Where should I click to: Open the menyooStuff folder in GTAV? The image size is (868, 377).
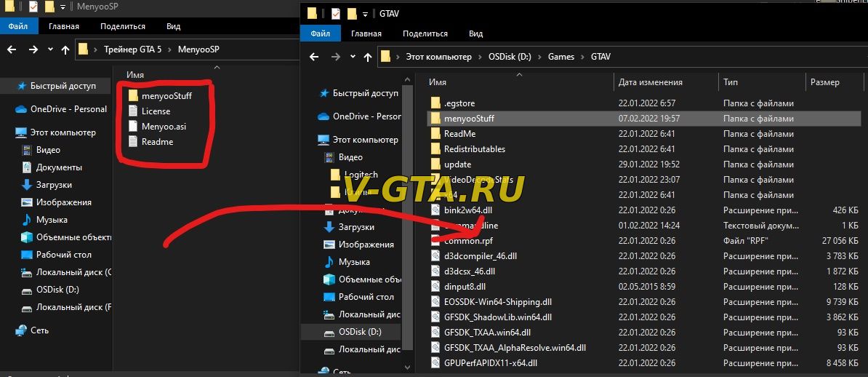click(x=469, y=119)
